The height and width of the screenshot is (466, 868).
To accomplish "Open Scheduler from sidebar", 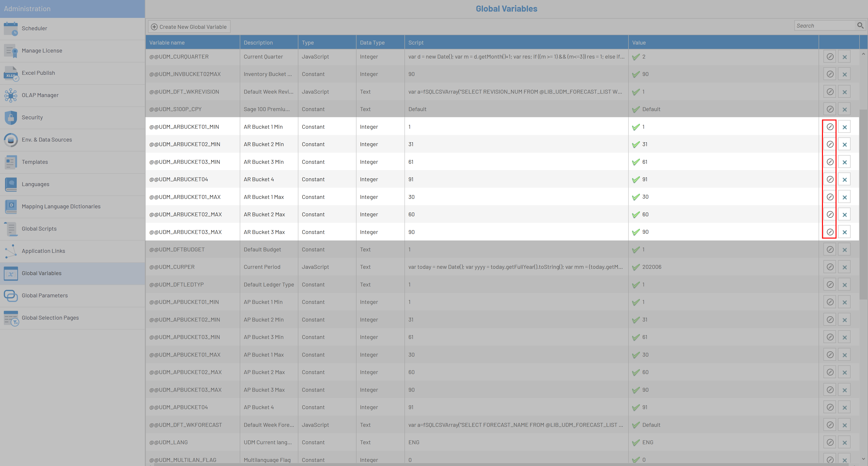I will [x=34, y=28].
